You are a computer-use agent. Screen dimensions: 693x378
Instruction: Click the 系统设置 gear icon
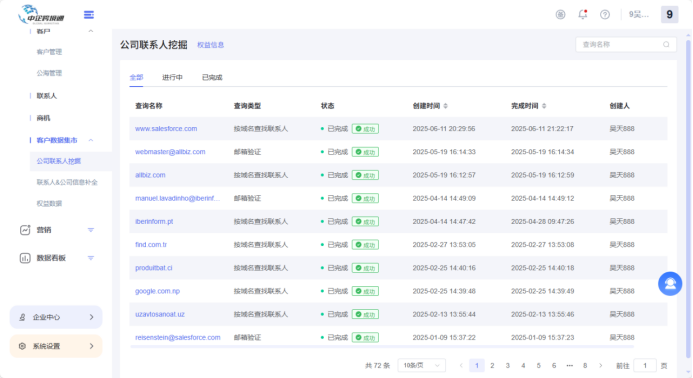(x=22, y=346)
